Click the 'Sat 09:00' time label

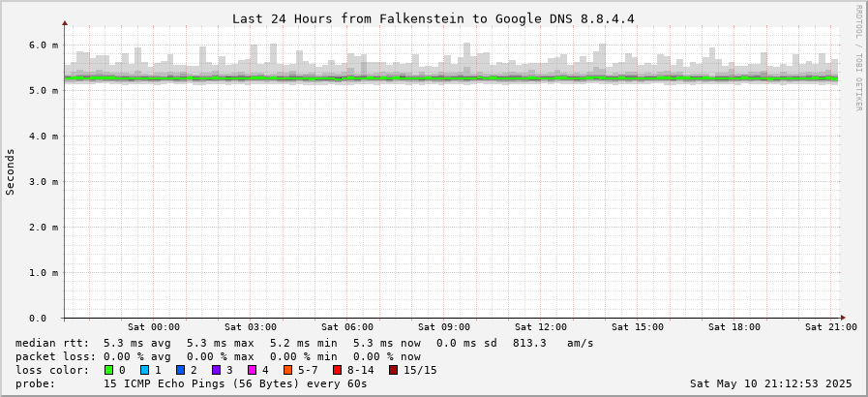pyautogui.click(x=444, y=327)
